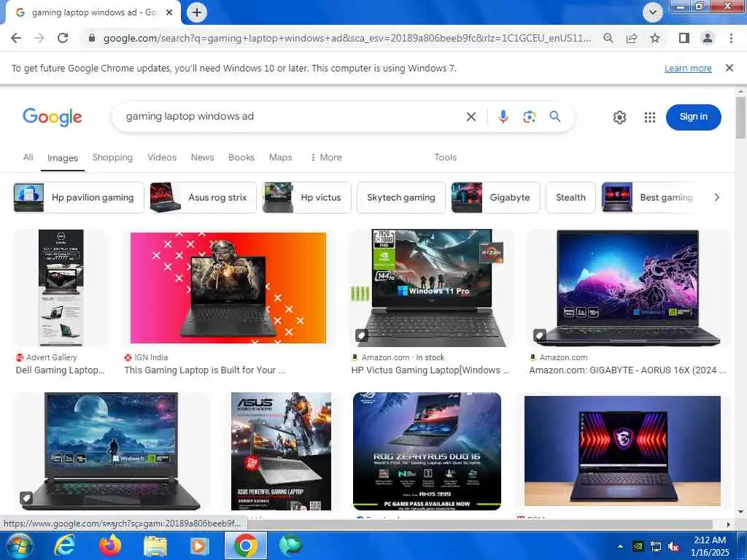Clear the search query with X

(471, 117)
